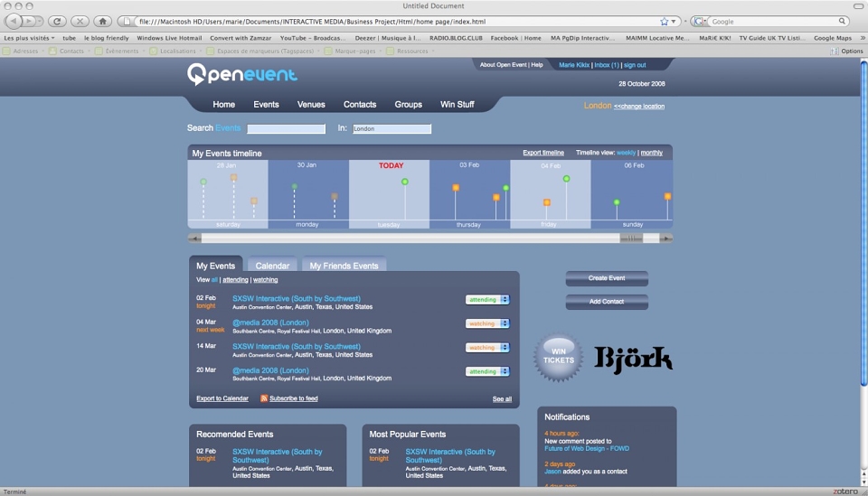Switch to the My Friends Events tab

344,266
